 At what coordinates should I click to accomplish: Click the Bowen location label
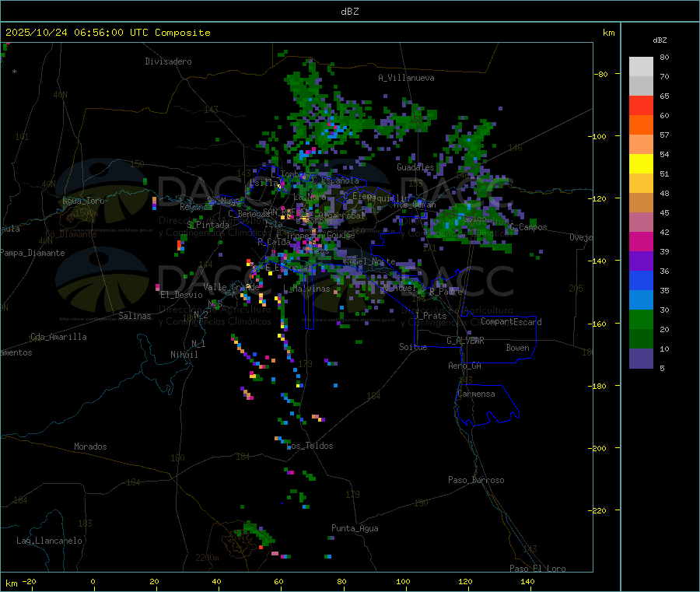click(x=517, y=348)
